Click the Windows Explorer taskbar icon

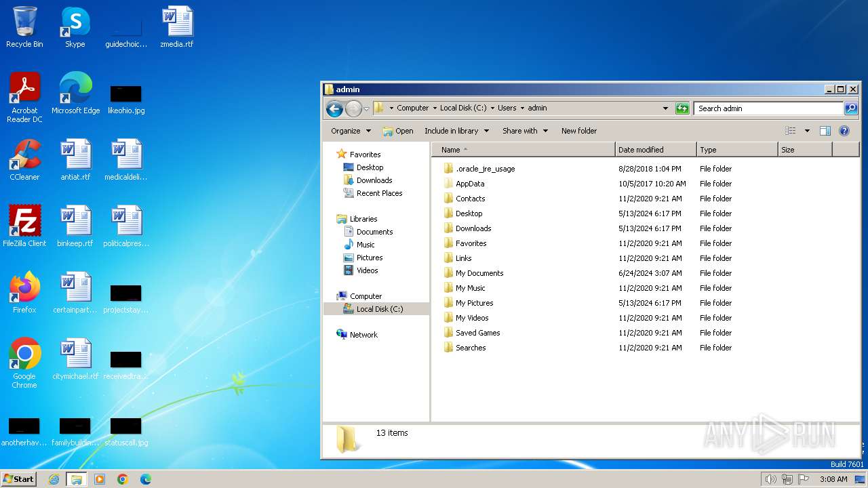[x=77, y=479]
